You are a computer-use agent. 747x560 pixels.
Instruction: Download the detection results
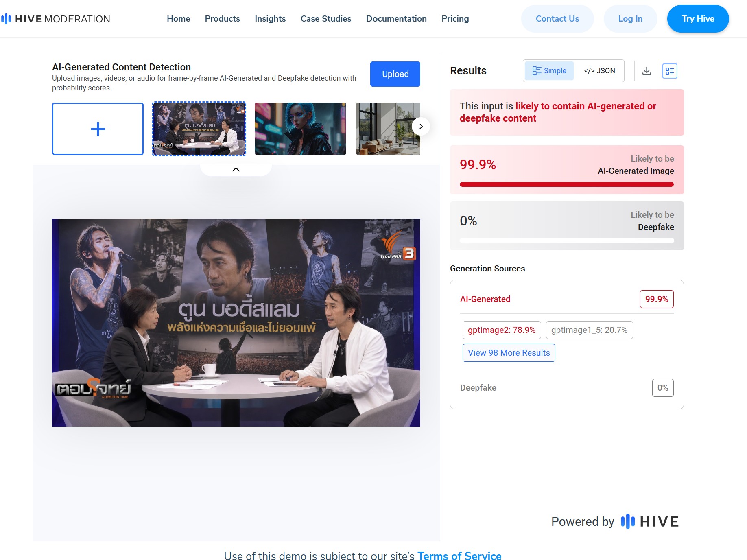[x=647, y=71]
